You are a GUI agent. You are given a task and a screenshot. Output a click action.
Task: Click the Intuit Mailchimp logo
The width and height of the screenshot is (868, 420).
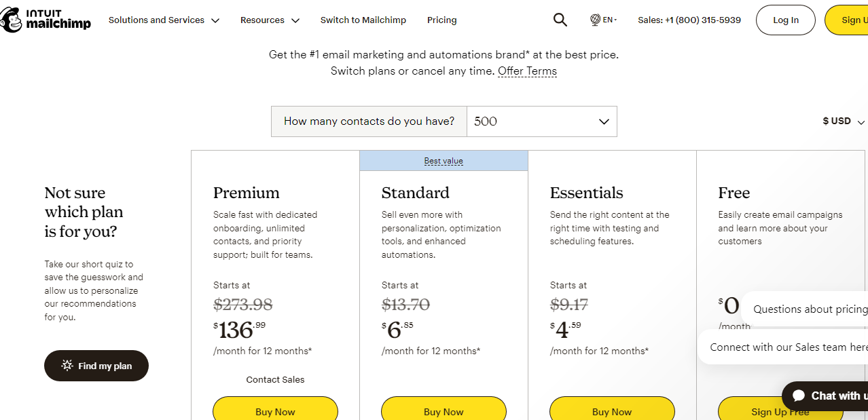[x=45, y=20]
